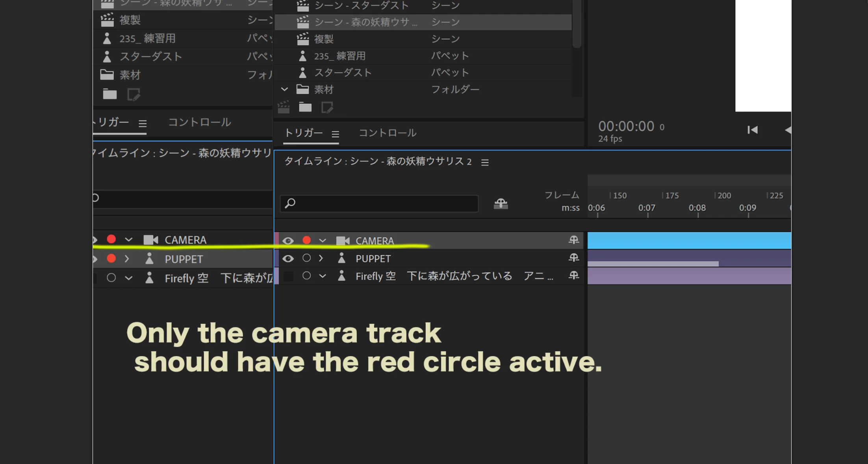This screenshot has height=464, width=868.
Task: Collapse the 素材 folder in project list
Action: click(x=284, y=89)
